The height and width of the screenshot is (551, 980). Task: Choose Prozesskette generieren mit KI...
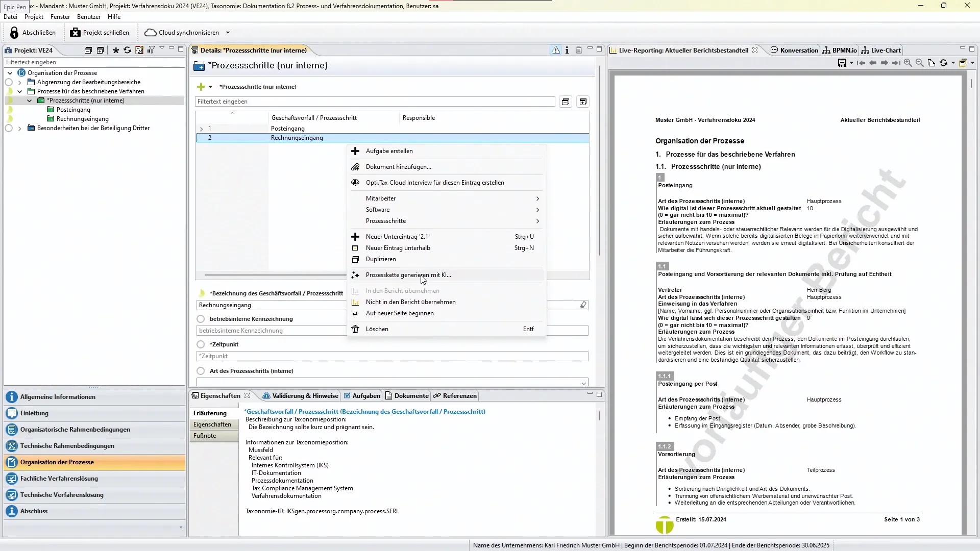point(446,275)
